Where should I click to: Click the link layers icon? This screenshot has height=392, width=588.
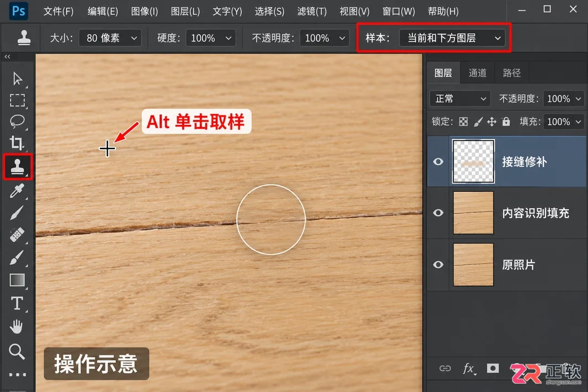tap(445, 368)
